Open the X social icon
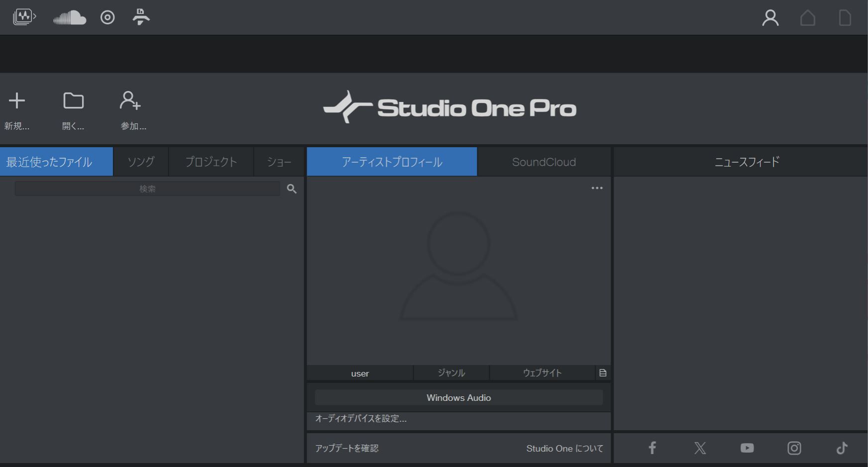 (700, 448)
